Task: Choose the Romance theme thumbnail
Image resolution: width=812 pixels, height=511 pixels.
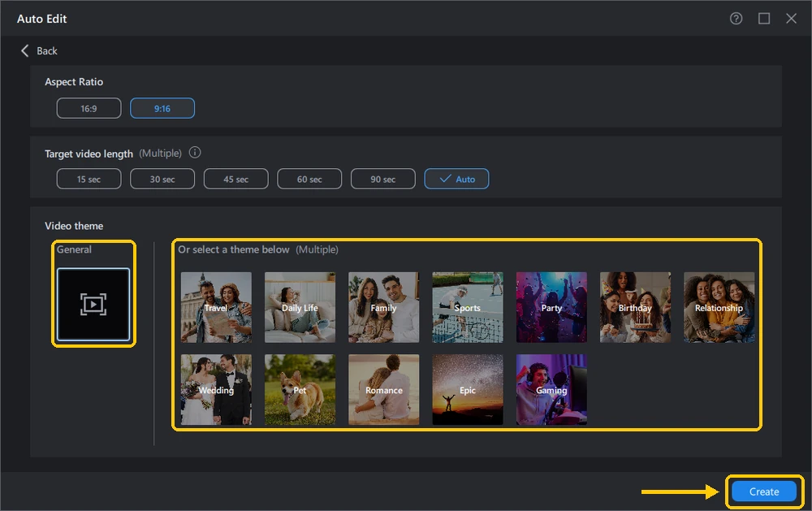Action: 384,390
